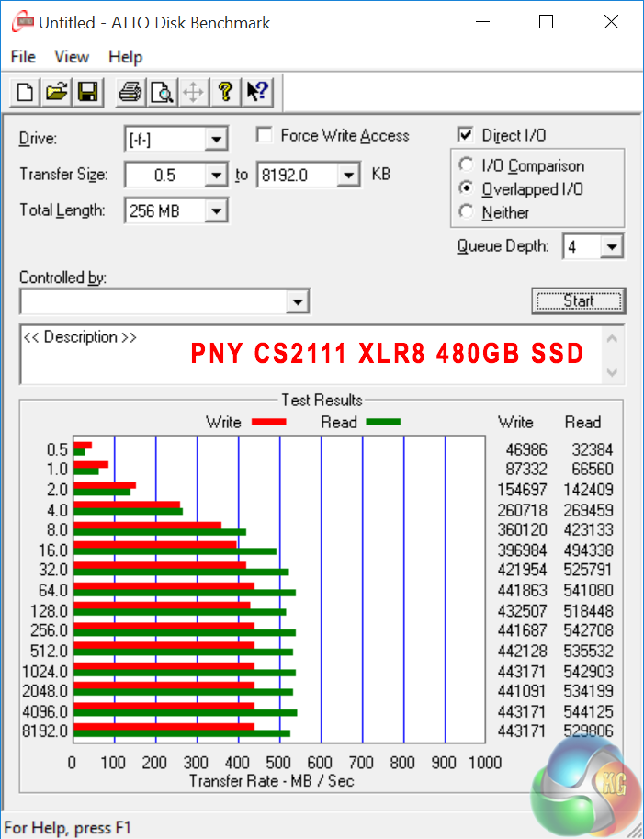Click the write value 441863
The width and height of the screenshot is (644, 839).
click(x=522, y=591)
